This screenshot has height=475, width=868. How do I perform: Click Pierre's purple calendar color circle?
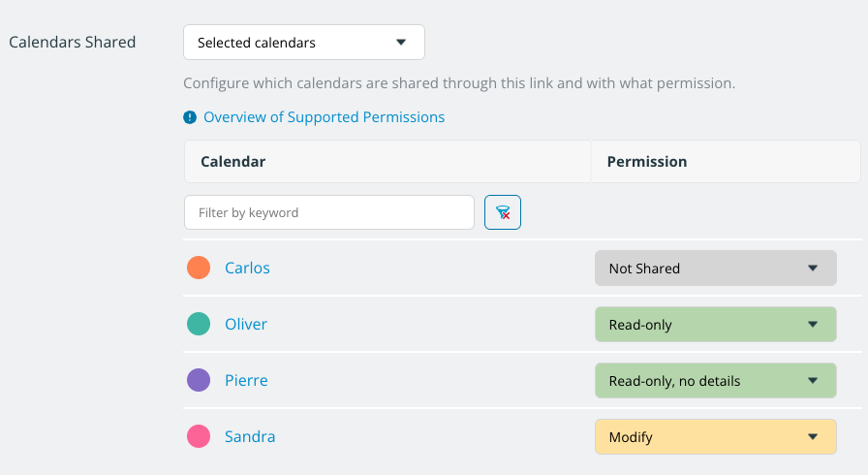click(x=199, y=380)
